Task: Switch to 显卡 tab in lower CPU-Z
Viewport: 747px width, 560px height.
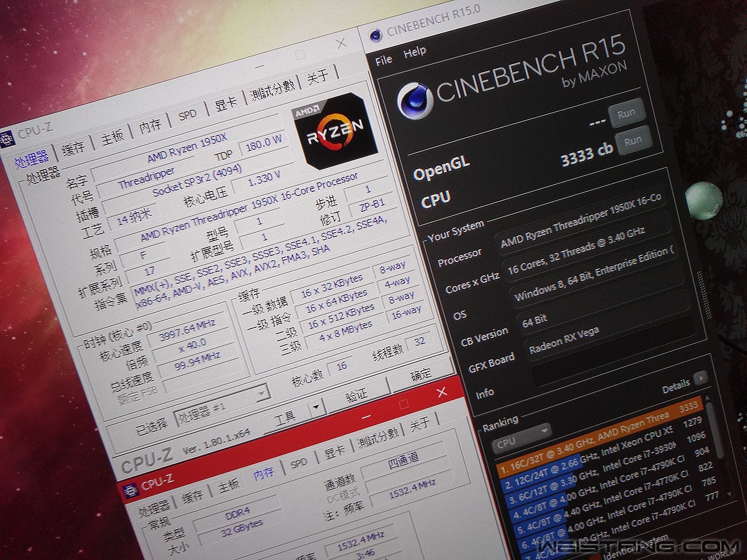Action: (334, 451)
